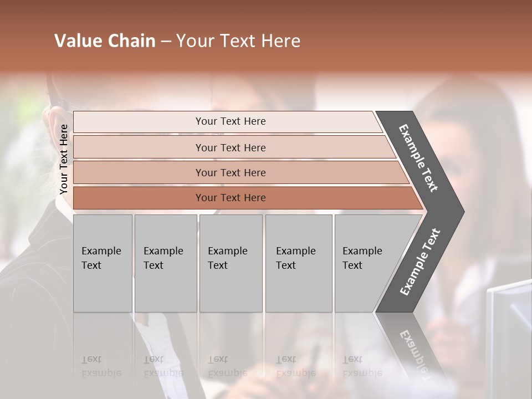Select the first gray "Example Text" box
Image resolution: width=532 pixels, height=399 pixels.
point(103,263)
